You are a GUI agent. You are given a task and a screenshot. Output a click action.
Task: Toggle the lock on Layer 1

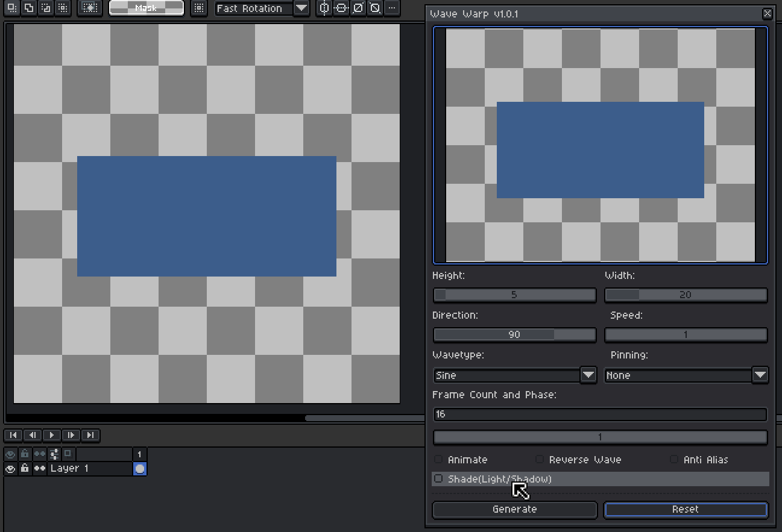pos(25,468)
